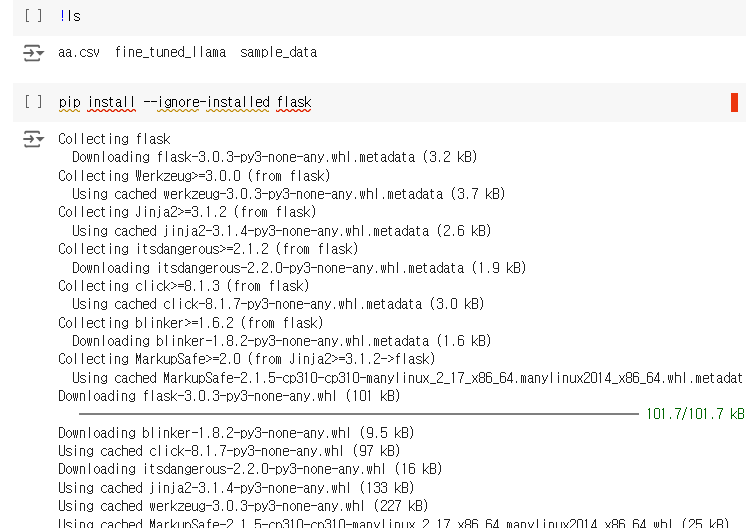
Task: Click the green '101.7/101.7 kB' progress text
Action: pos(695,414)
